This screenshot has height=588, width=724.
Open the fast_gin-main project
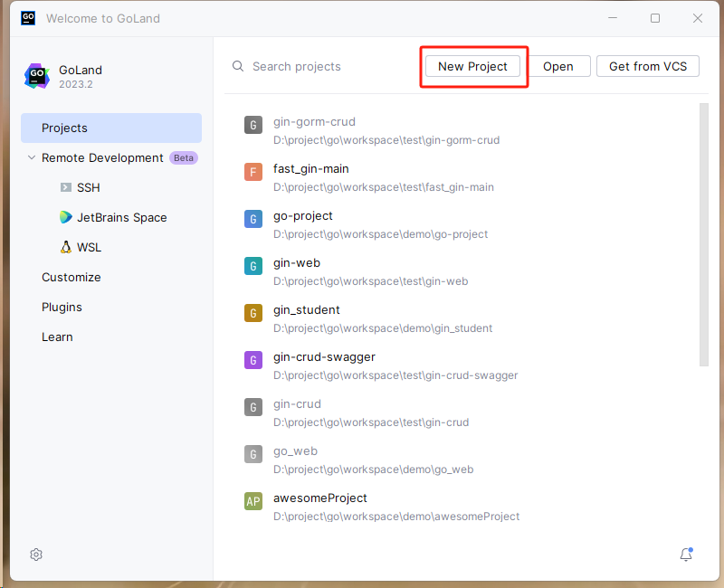(x=462, y=177)
